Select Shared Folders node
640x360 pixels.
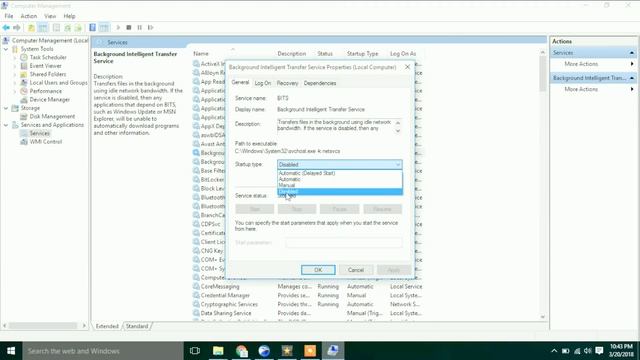pyautogui.click(x=47, y=74)
